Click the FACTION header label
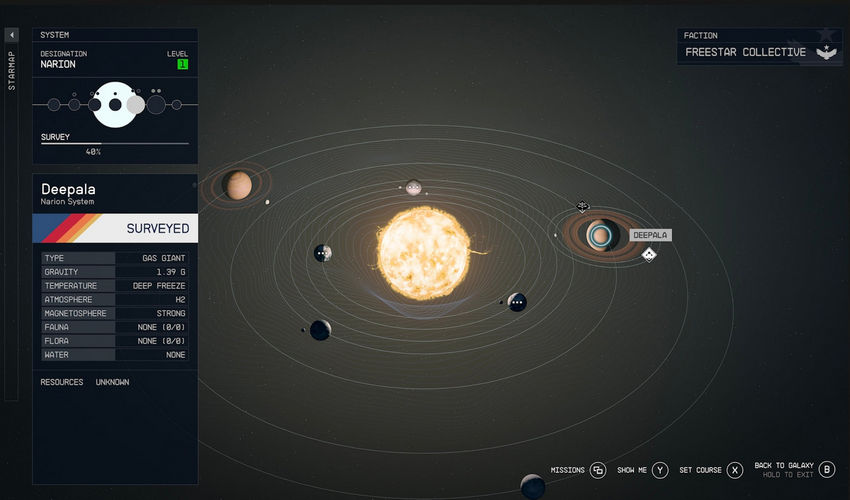 point(700,35)
